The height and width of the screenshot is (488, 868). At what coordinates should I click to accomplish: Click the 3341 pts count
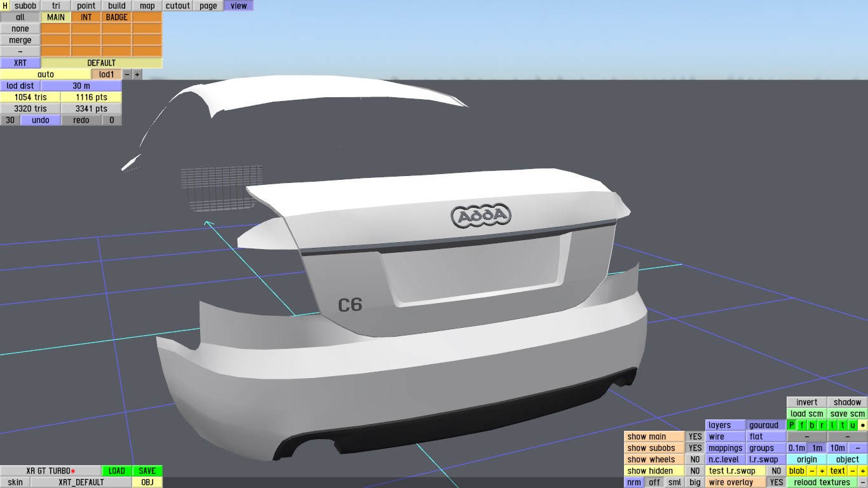[92, 109]
